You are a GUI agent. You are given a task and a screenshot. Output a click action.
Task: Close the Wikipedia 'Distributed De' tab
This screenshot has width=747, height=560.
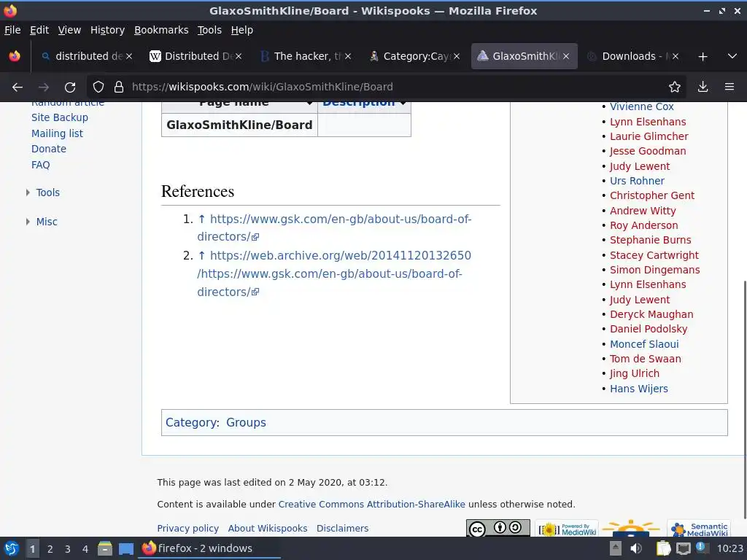(x=239, y=56)
